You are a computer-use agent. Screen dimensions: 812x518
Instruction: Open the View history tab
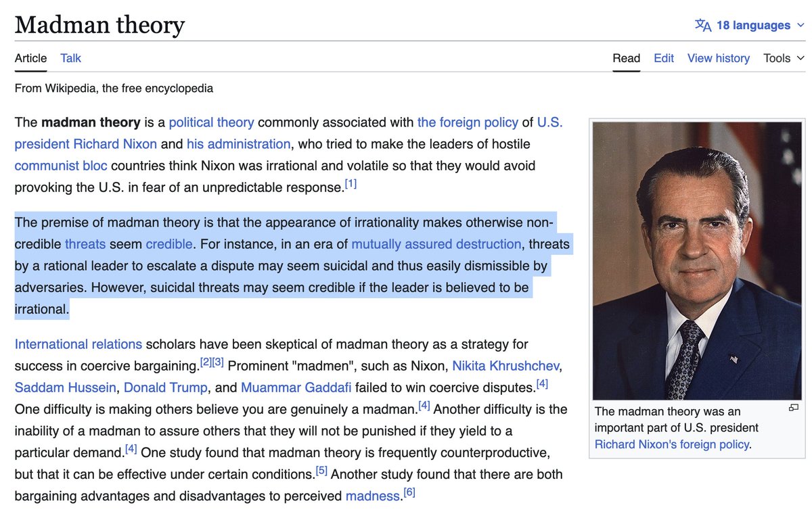tap(718, 58)
